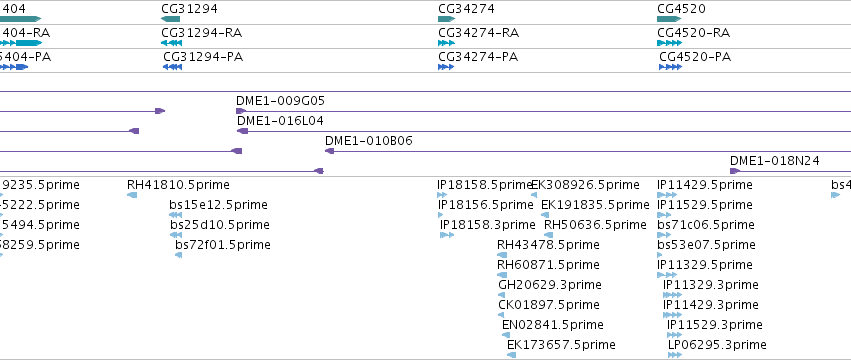
Task: Select the CG4520 gene arrow glyph
Action: [x=669, y=19]
